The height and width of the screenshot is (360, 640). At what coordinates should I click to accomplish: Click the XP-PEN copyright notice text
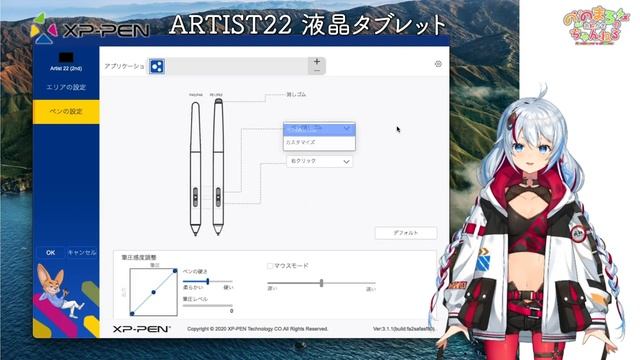[258, 329]
